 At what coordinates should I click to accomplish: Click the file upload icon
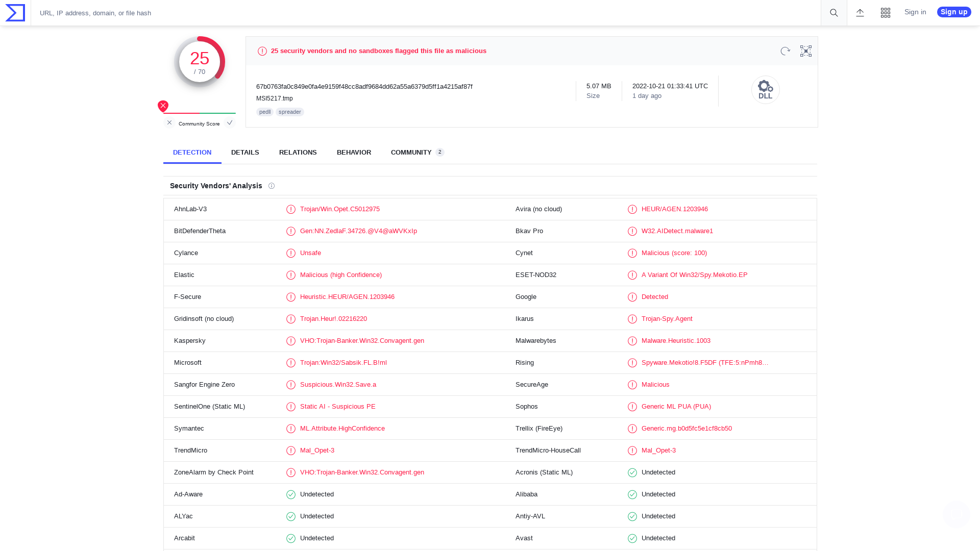860,13
